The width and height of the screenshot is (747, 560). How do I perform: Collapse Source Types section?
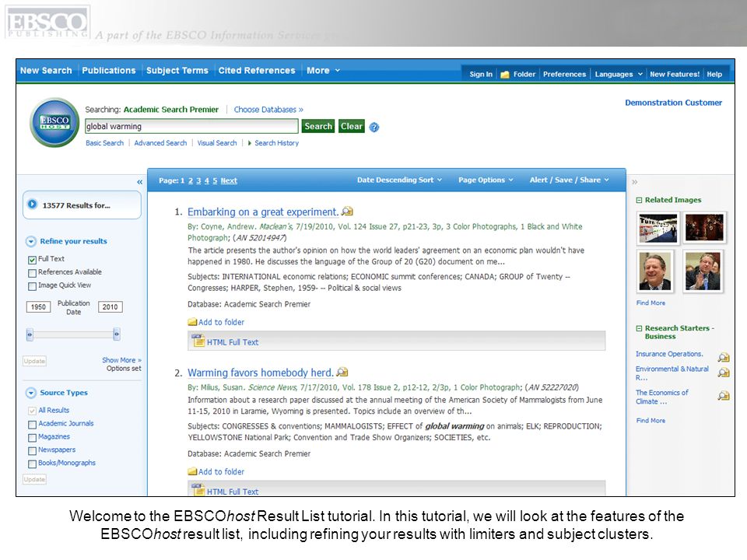[x=31, y=393]
